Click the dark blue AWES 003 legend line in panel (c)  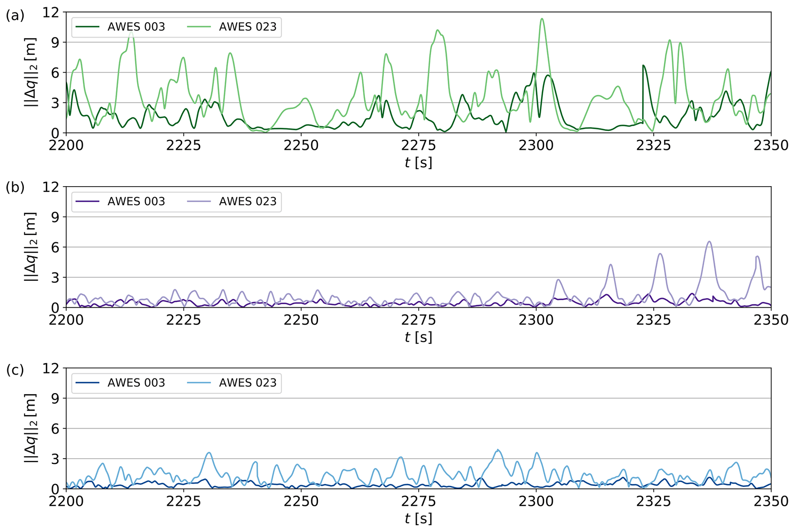[x=87, y=383]
